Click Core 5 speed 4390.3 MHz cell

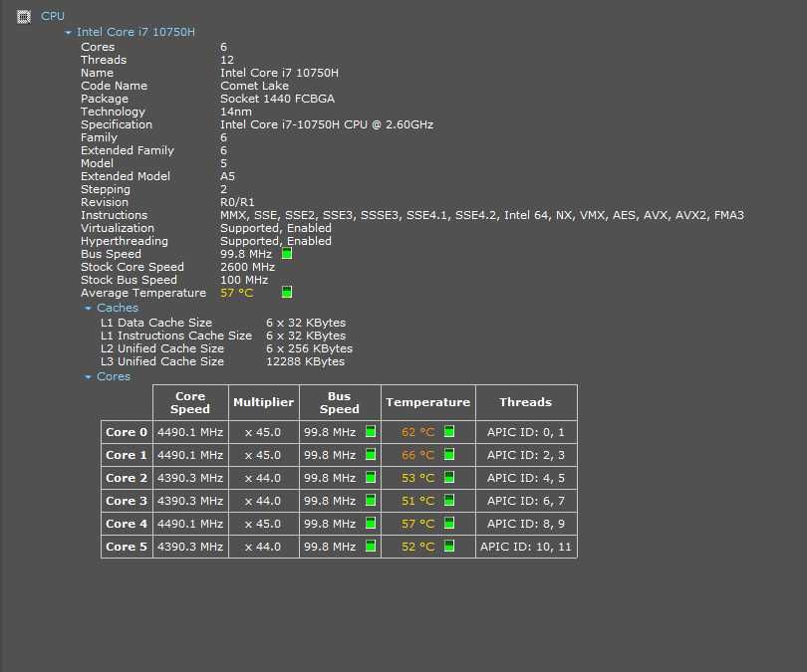coord(190,547)
